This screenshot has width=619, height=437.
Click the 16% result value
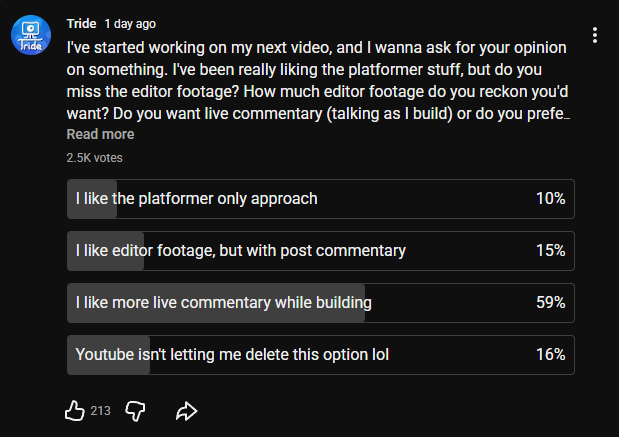(550, 354)
